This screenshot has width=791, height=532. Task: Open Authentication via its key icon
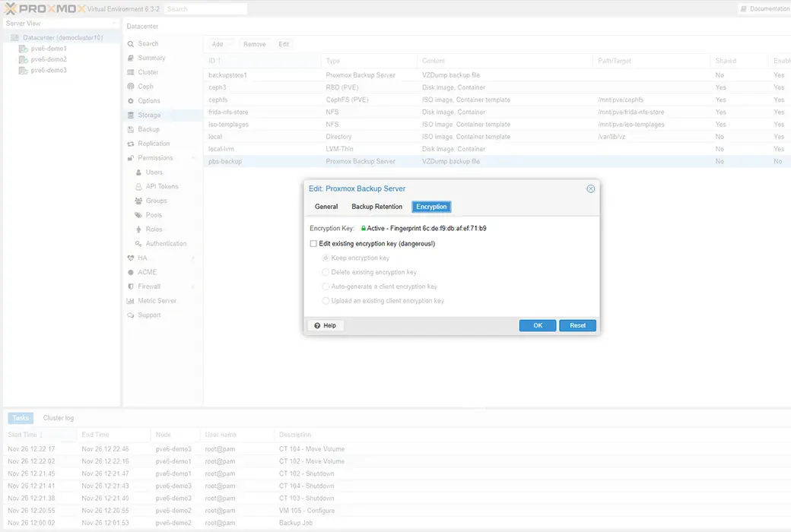click(x=138, y=243)
